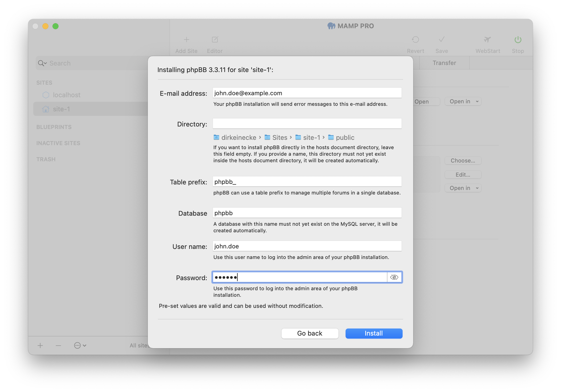Image resolution: width=561 pixels, height=392 pixels.
Task: Focus the E-mail address field
Action: (307, 93)
